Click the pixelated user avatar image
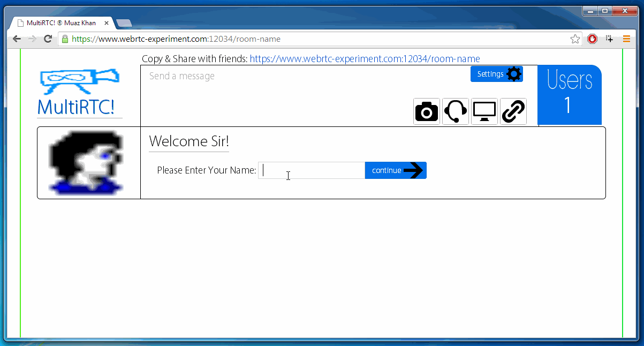644x346 pixels. click(86, 162)
